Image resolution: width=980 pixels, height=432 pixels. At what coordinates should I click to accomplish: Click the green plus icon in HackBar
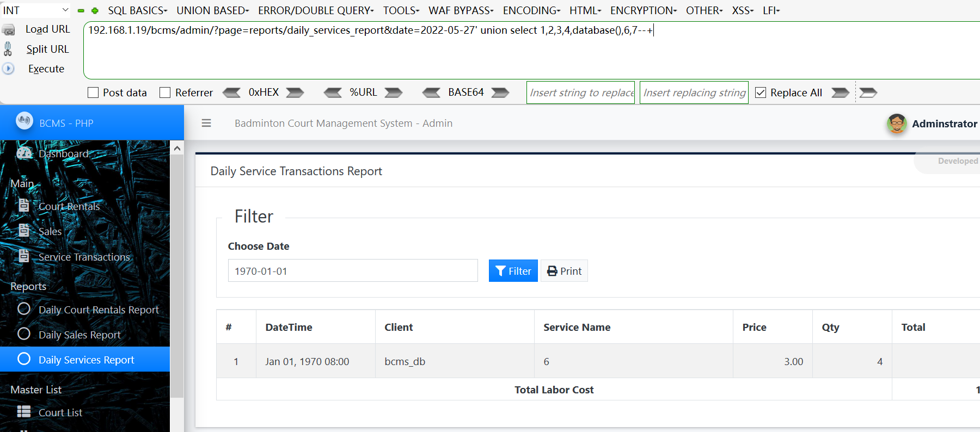[95, 10]
